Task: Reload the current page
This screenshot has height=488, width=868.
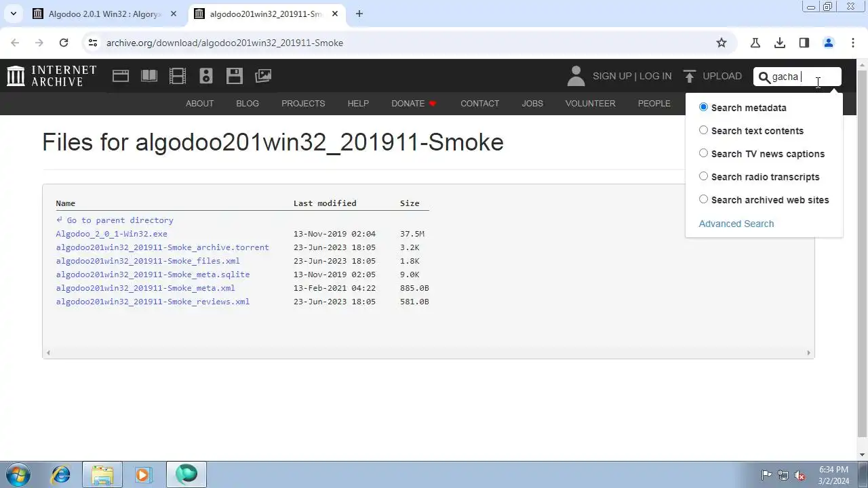Action: (64, 43)
